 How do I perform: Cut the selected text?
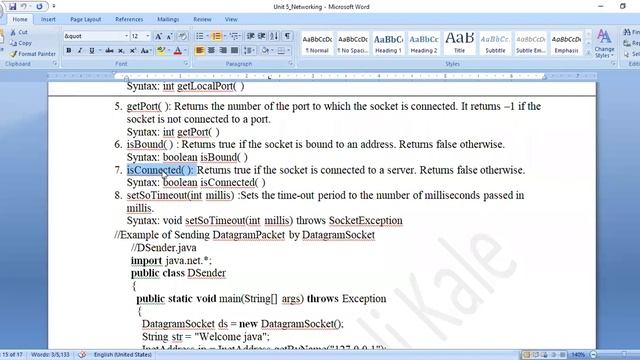point(20,32)
